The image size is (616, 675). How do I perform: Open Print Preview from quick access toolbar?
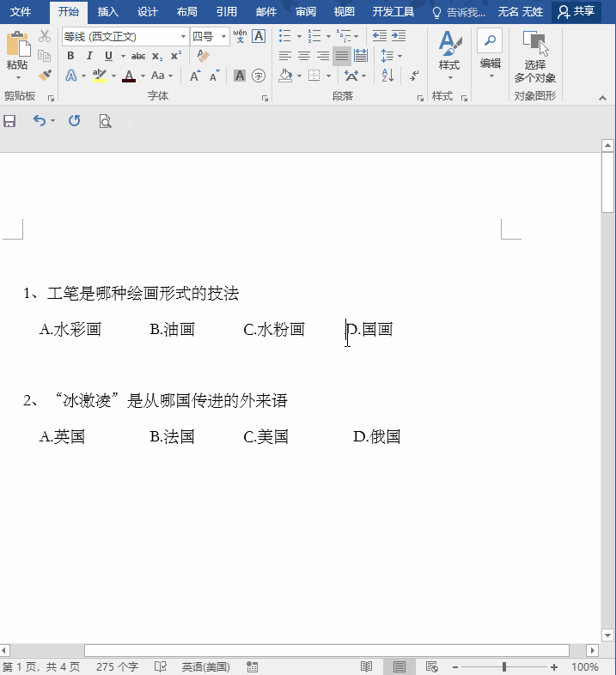(105, 121)
